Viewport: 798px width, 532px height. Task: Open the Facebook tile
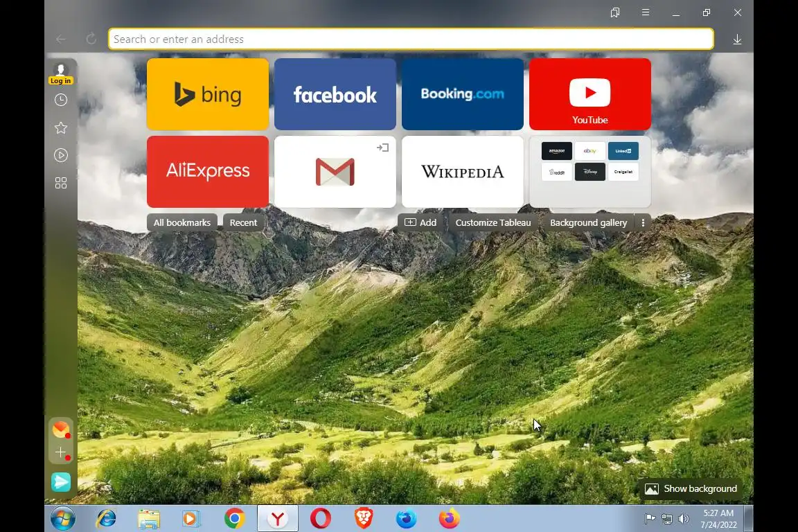[335, 94]
